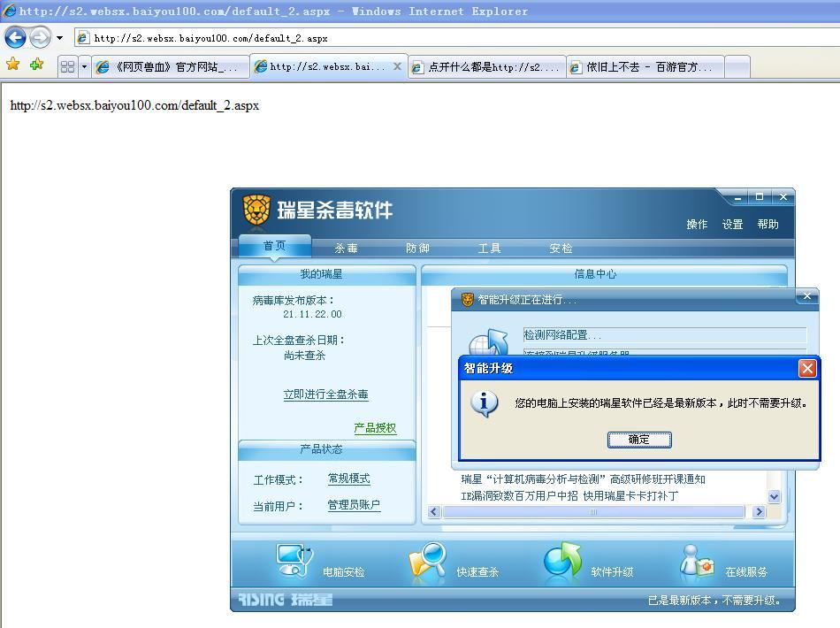Click the page URL text in IE content
The image size is (840, 628).
pyautogui.click(x=134, y=105)
